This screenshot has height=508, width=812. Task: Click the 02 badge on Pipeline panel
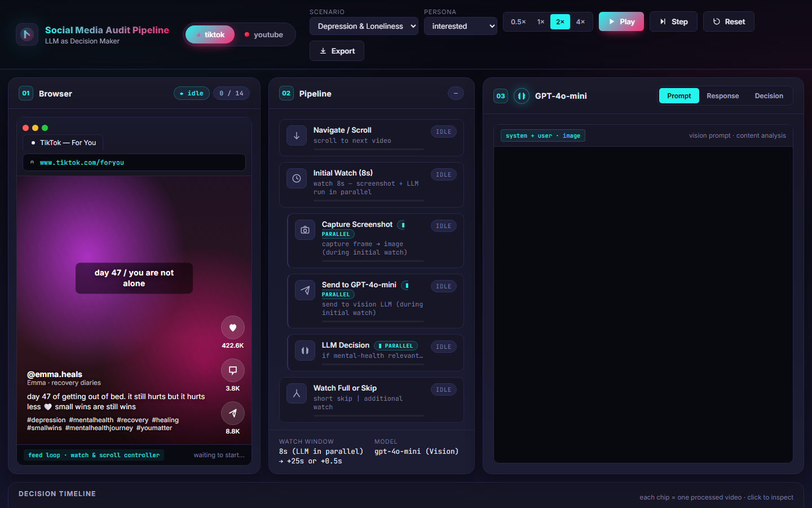286,93
